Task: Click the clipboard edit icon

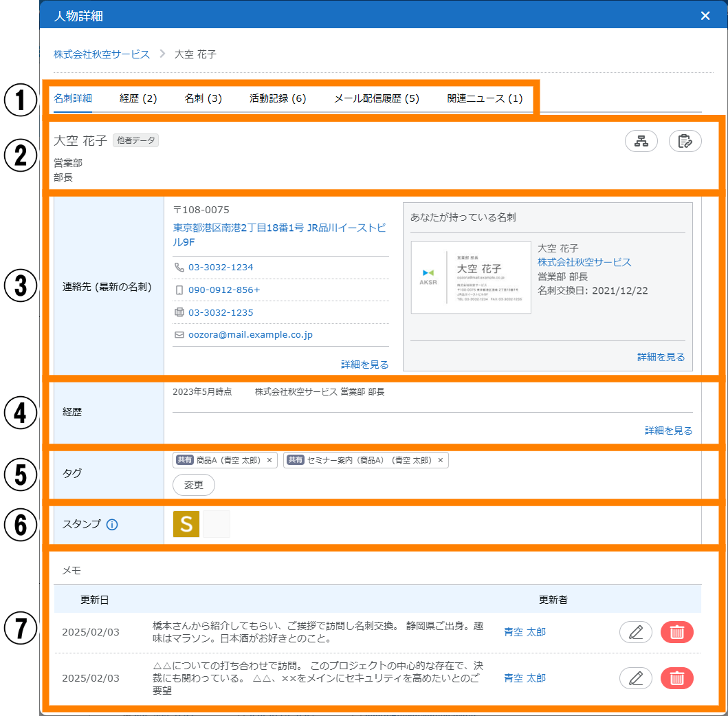Action: coord(685,141)
